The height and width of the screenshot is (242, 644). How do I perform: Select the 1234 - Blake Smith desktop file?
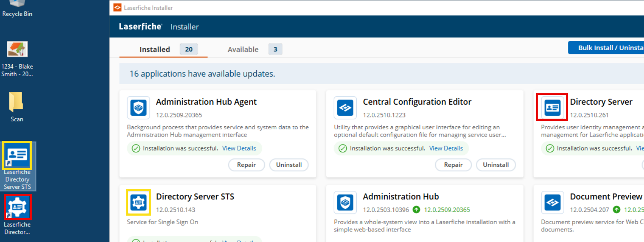click(x=17, y=59)
